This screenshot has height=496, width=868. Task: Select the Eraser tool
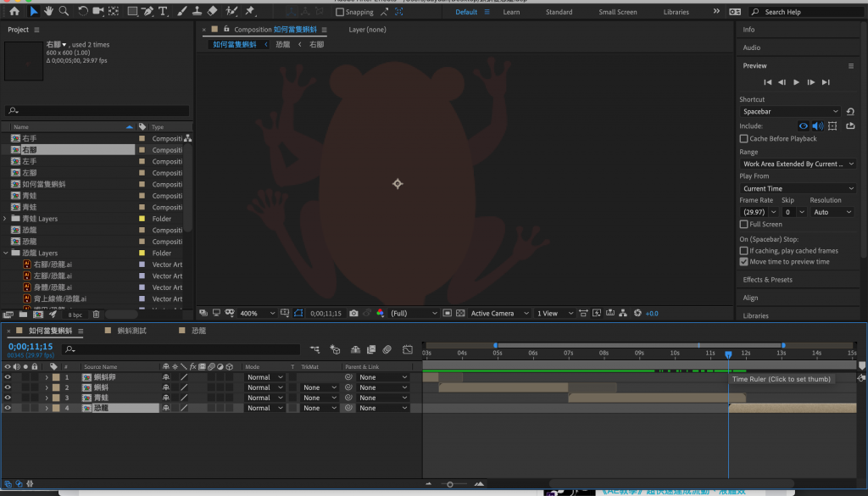point(212,11)
